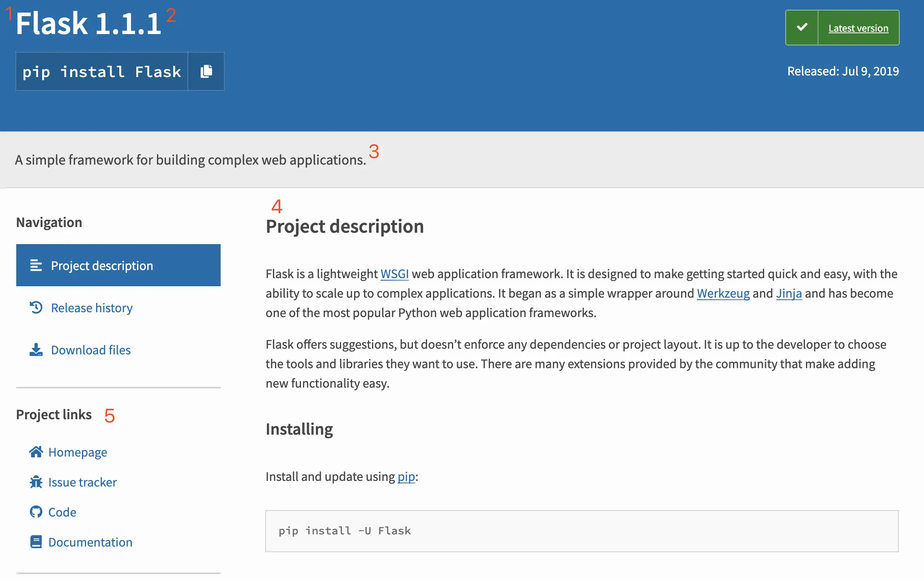Click the copy-to-clipboard icon beside pip install
The width and height of the screenshot is (924, 579).
coord(206,71)
